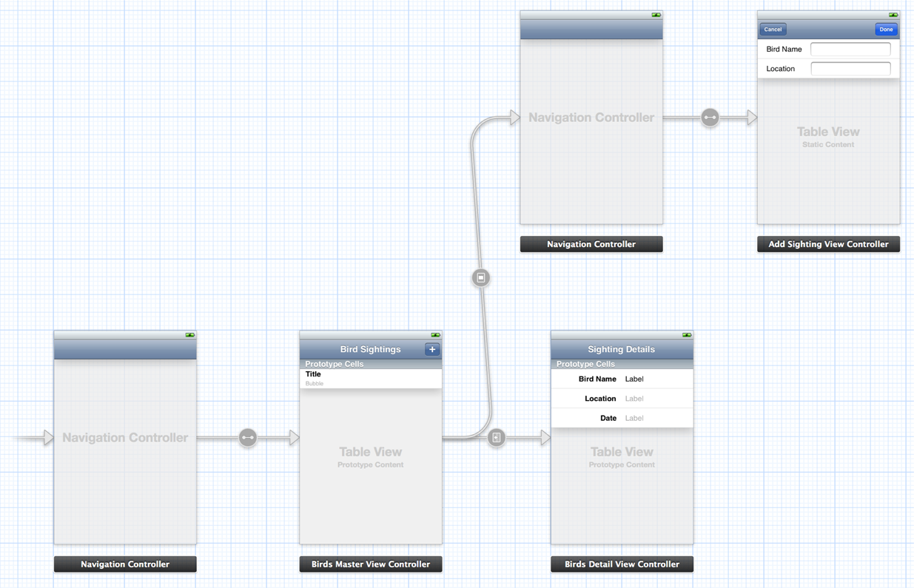Select the Bird Sightings navigation title
The height and width of the screenshot is (588, 914).
[370, 349]
